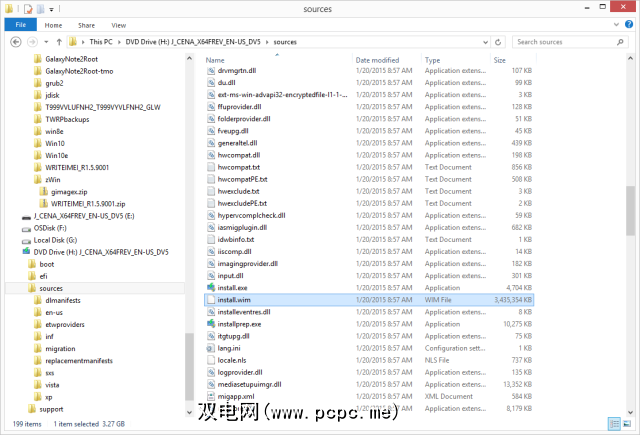This screenshot has width=640, height=435.
Task: Click the navigation pane scrollbar thumb
Action: point(189,367)
